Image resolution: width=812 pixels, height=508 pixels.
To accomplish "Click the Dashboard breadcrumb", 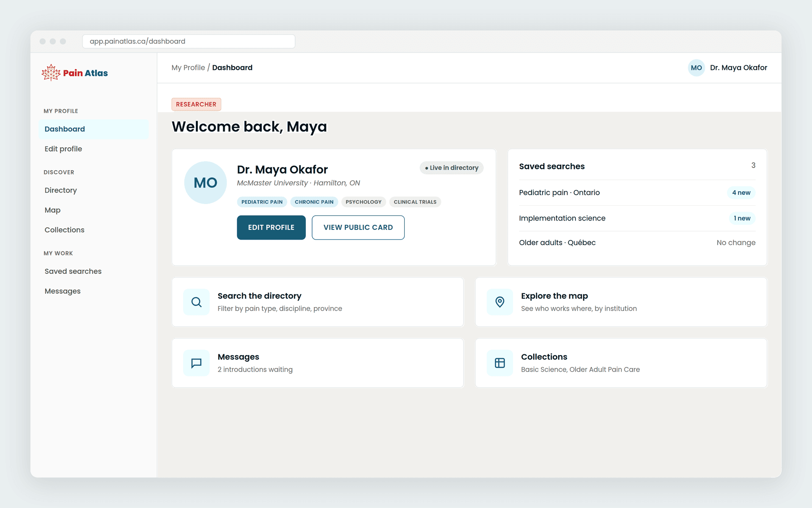I will pos(232,68).
